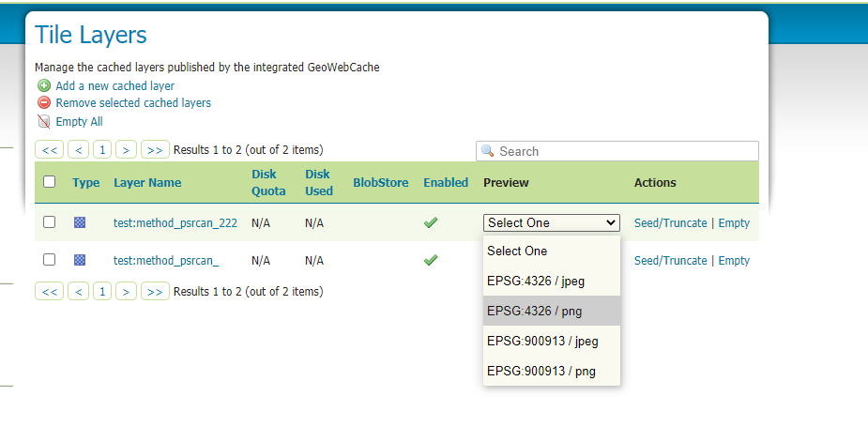
Task: Open Seed/Truncate for test:method_psrcan_222
Action: pos(670,222)
